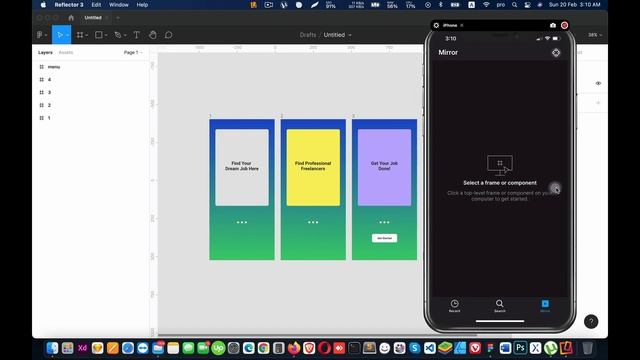The height and width of the screenshot is (360, 640).
Task: Open Reflector device settings gear icon
Action: point(436,25)
